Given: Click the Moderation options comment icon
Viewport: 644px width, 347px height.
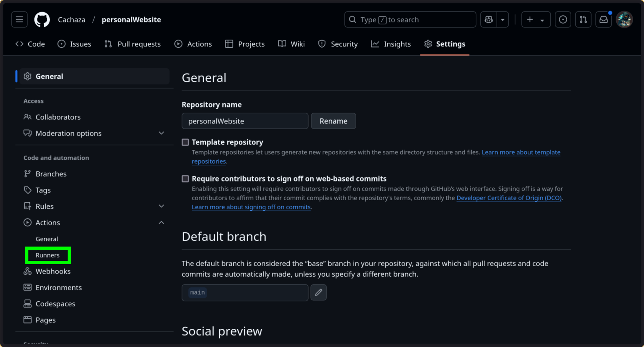Looking at the screenshot, I should (27, 133).
